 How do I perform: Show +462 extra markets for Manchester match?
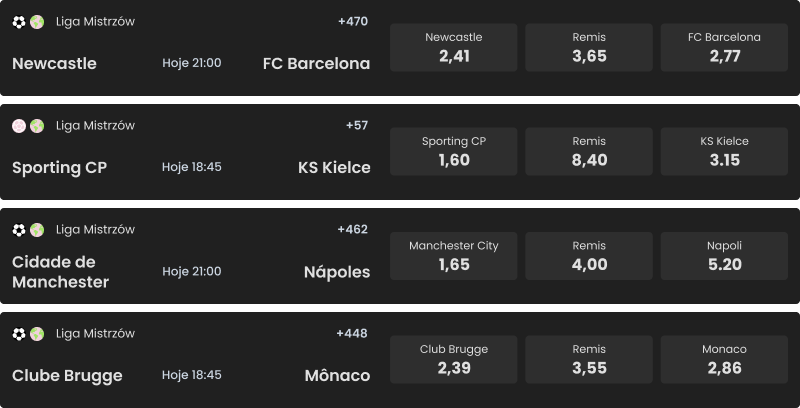click(353, 229)
